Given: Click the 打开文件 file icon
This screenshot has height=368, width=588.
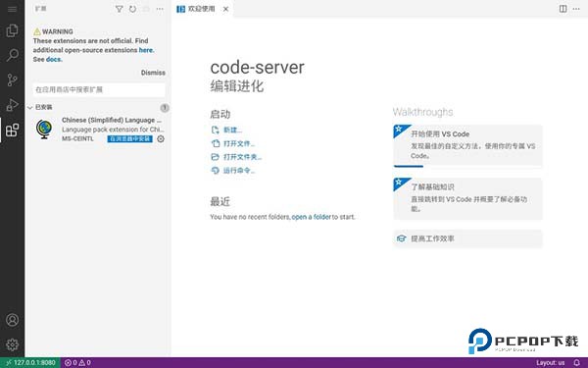Looking at the screenshot, I should (215, 143).
